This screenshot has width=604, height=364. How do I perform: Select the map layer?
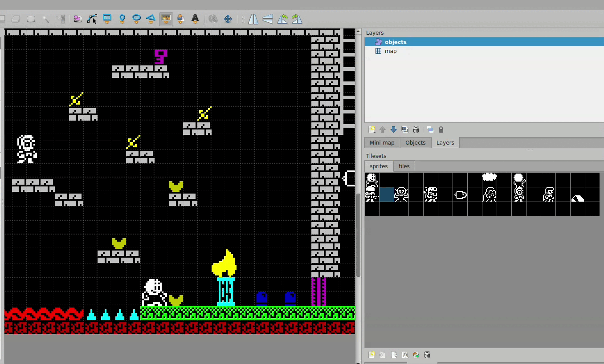tap(390, 51)
